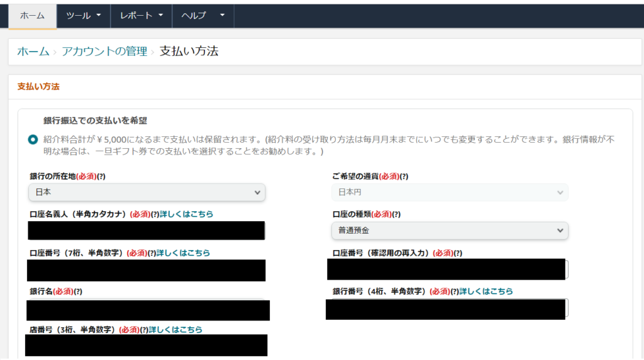Show the (?) help tip for 銀行名
Screen dimensions: 644x360
click(78, 292)
